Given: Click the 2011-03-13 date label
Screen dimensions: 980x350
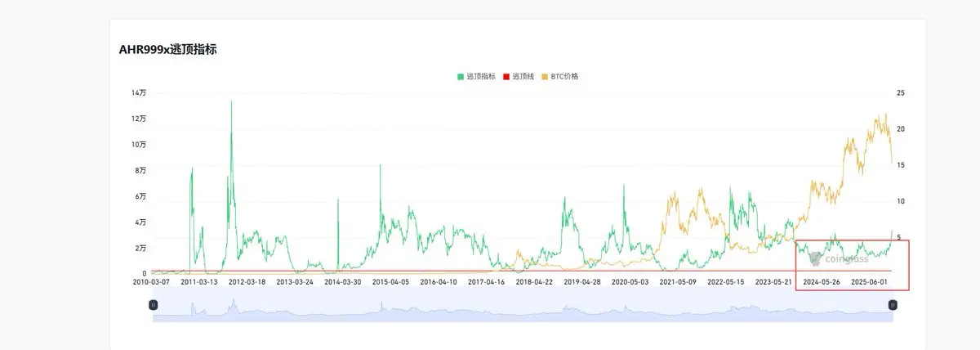Looking at the screenshot, I should [200, 281].
